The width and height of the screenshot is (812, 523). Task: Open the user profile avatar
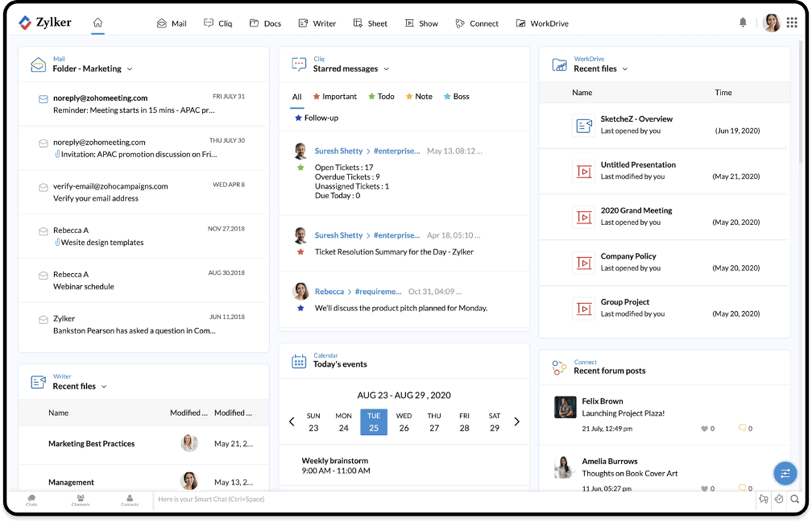tap(771, 23)
